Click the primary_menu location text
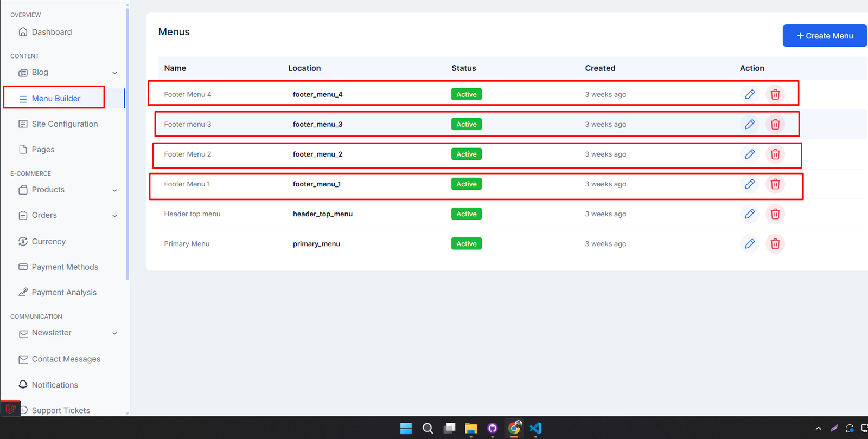The height and width of the screenshot is (439, 868). click(316, 244)
